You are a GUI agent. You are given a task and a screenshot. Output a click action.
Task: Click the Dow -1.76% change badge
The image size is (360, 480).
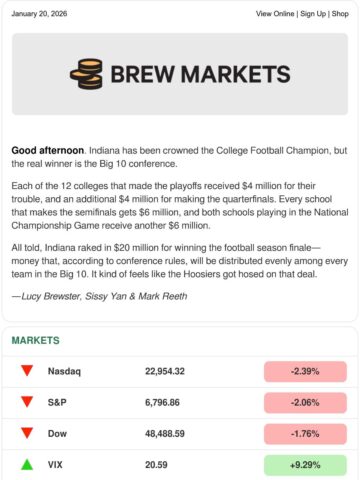(x=305, y=434)
